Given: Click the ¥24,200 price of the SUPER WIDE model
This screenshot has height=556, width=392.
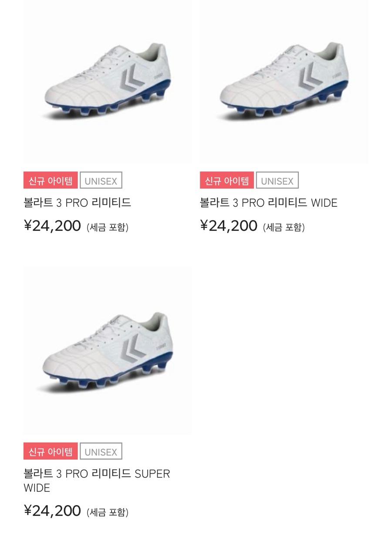Looking at the screenshot, I should click(x=52, y=511).
